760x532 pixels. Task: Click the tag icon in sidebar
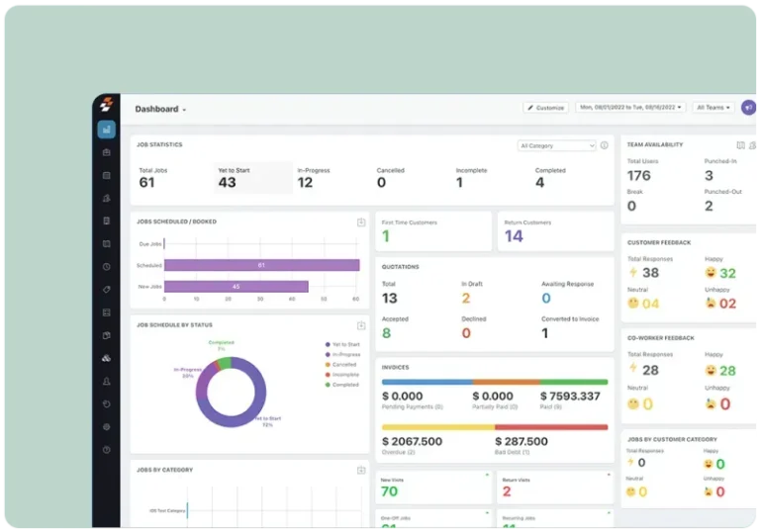[106, 290]
